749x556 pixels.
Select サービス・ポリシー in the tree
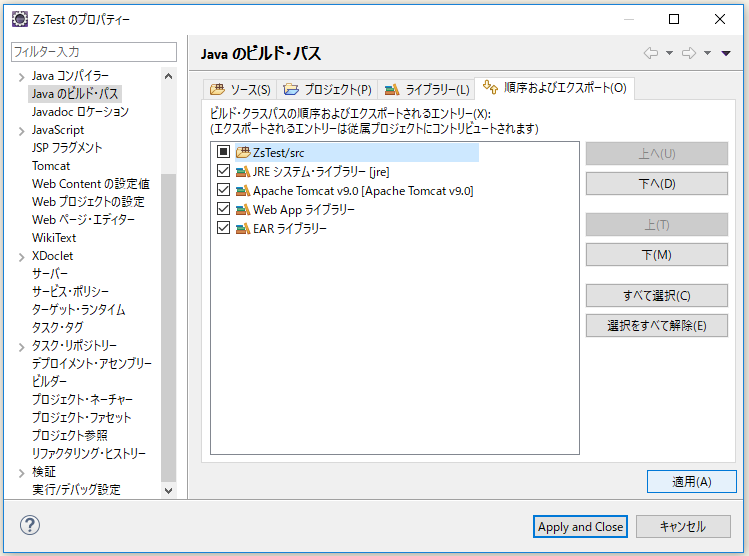point(70,291)
